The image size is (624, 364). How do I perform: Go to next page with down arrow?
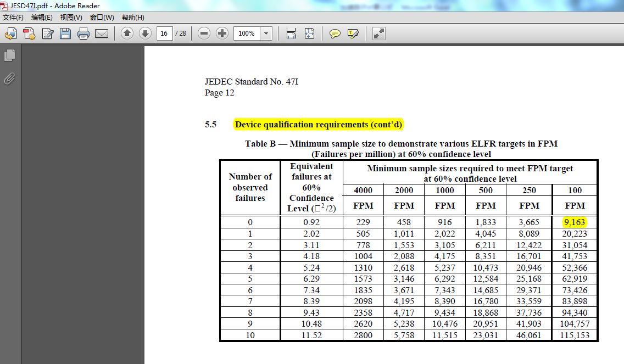click(x=145, y=33)
